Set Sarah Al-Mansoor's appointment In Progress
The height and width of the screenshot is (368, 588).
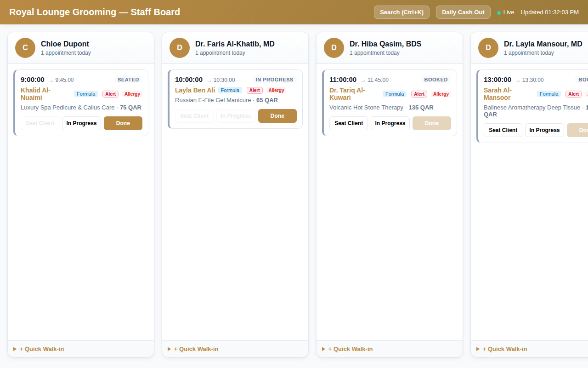click(544, 130)
